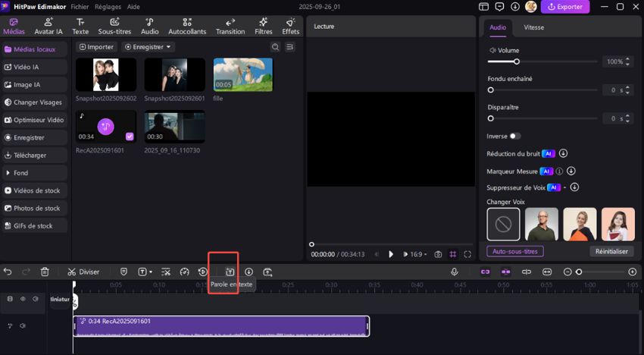This screenshot has width=644, height=355.
Task: Mute the video track speaker icon
Action: point(36,299)
